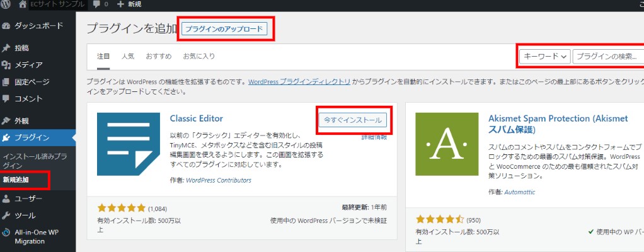Open メディア in the sidebar
The width and height of the screenshot is (644, 252).
28,65
